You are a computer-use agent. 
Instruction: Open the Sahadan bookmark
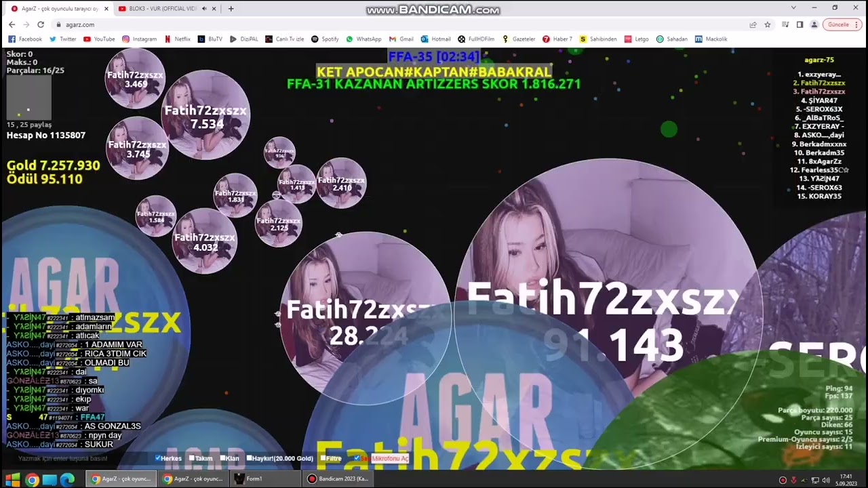(671, 39)
